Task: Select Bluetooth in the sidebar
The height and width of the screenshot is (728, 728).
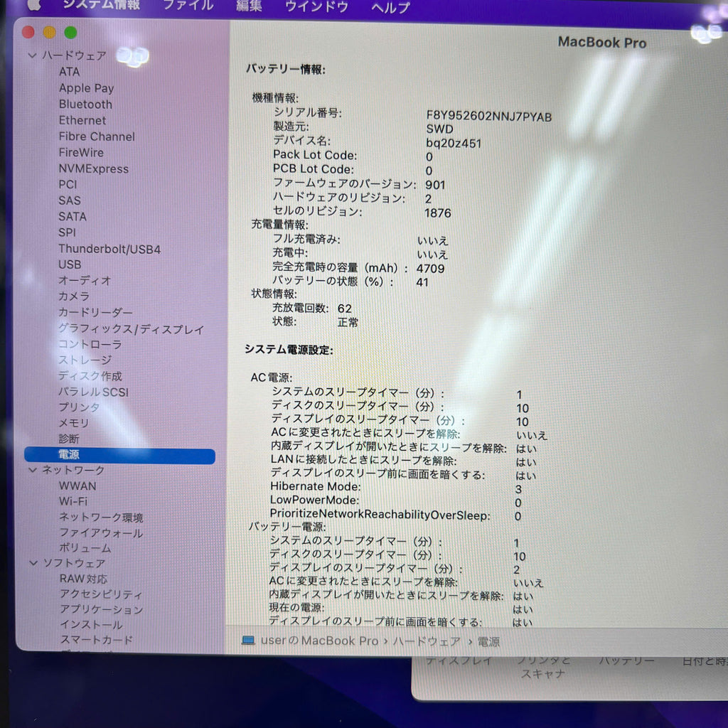Action: [85, 104]
